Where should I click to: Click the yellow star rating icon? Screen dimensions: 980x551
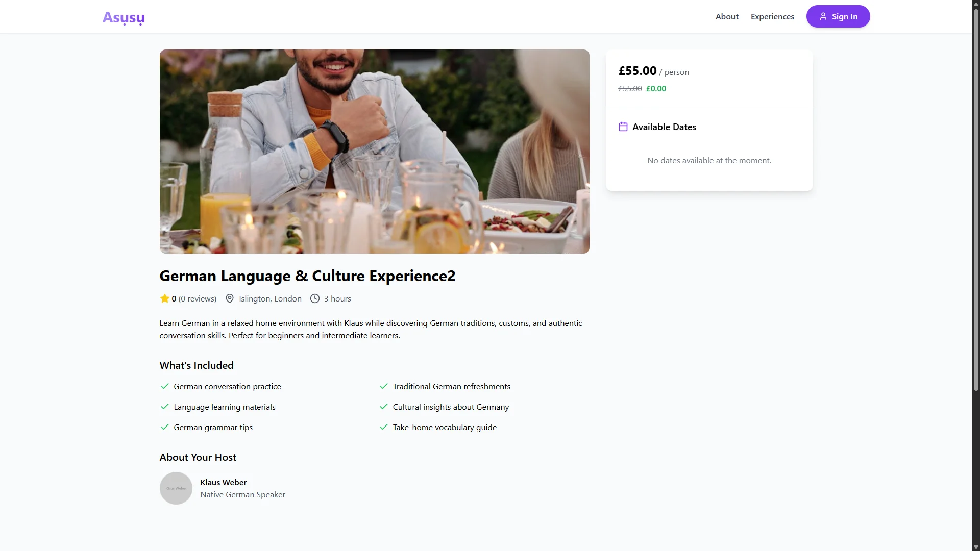tap(164, 298)
